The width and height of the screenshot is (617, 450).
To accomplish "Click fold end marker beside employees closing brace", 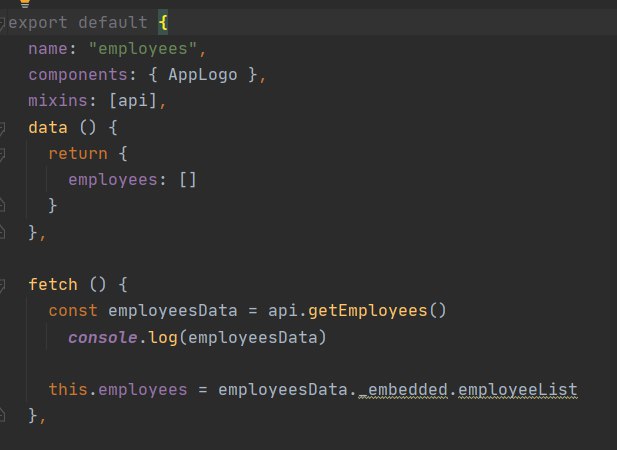I will (x=2, y=205).
